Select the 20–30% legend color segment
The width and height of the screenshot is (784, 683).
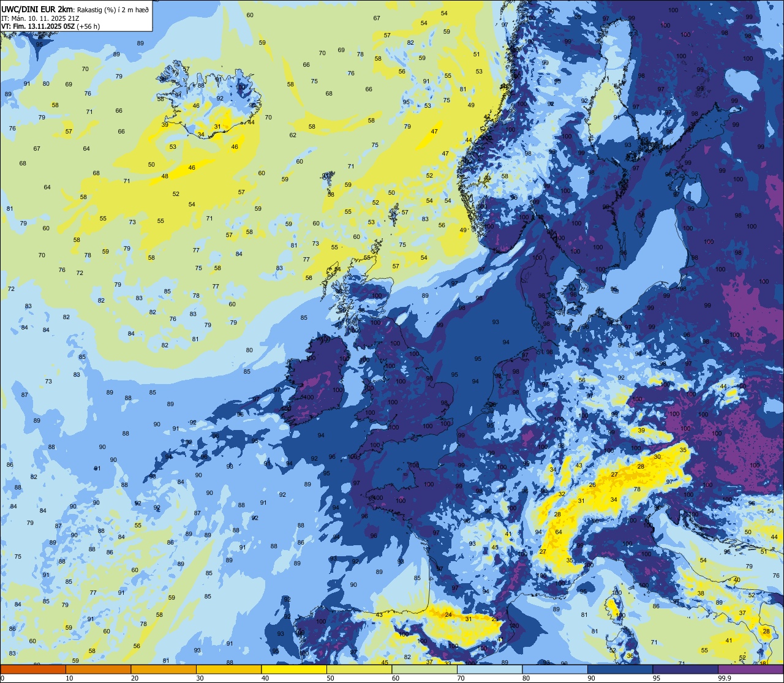pyautogui.click(x=164, y=669)
